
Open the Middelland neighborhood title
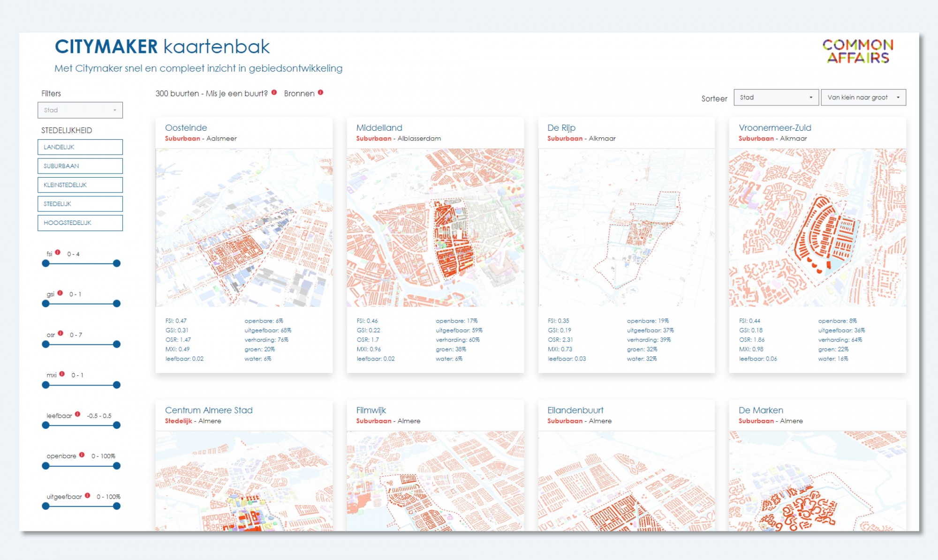(379, 127)
